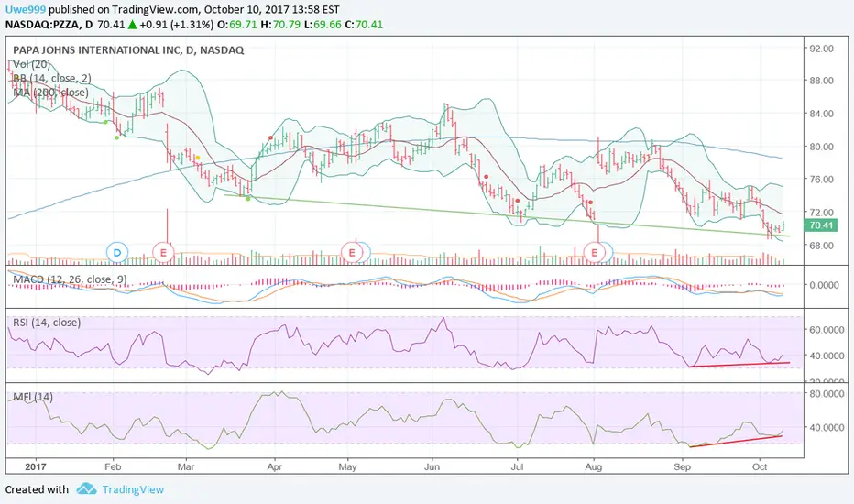Click the 92.00 price axis label

tap(821, 49)
